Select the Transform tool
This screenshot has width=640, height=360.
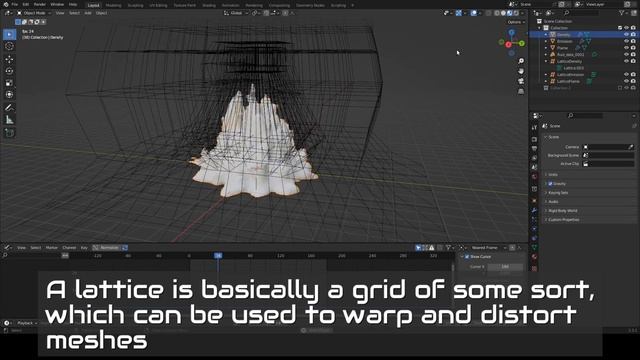(x=9, y=95)
